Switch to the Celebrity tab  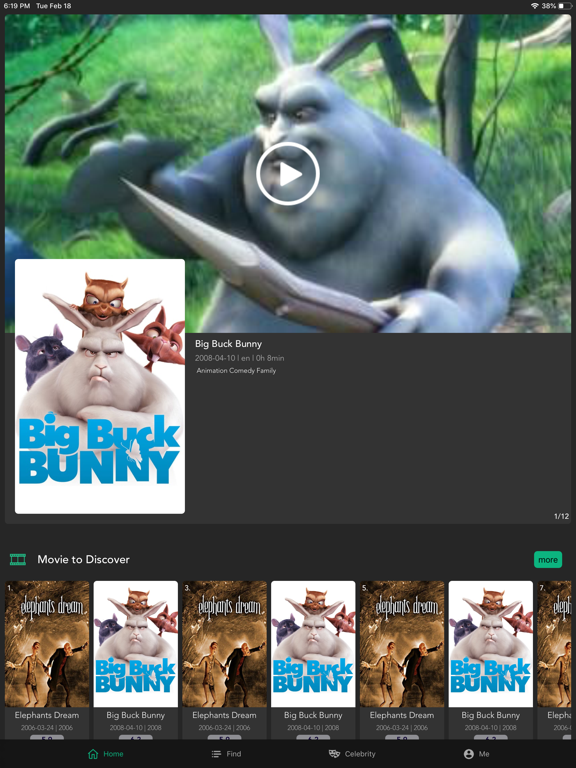coord(352,754)
